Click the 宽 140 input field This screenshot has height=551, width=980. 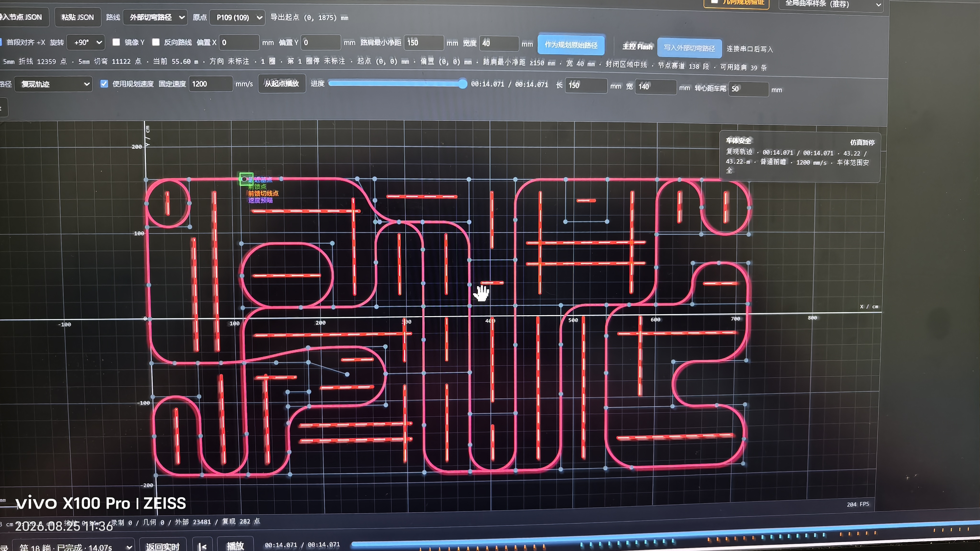point(656,87)
